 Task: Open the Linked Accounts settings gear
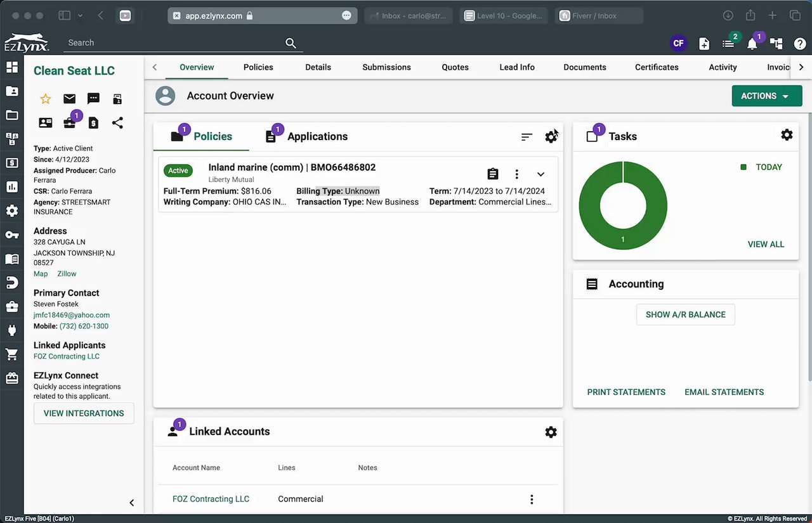click(551, 432)
